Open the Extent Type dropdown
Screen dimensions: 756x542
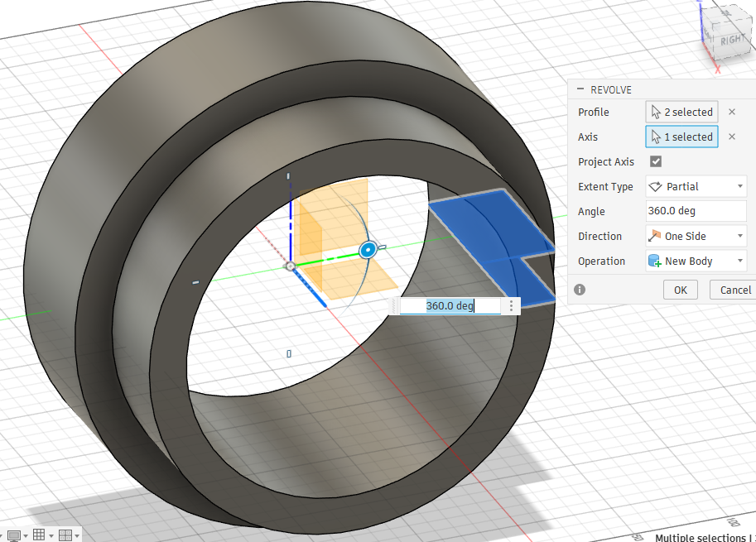tap(696, 186)
